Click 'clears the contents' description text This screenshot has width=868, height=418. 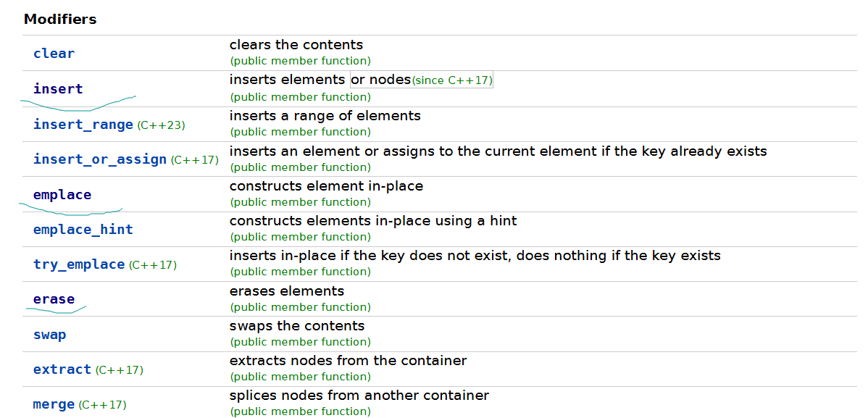296,45
